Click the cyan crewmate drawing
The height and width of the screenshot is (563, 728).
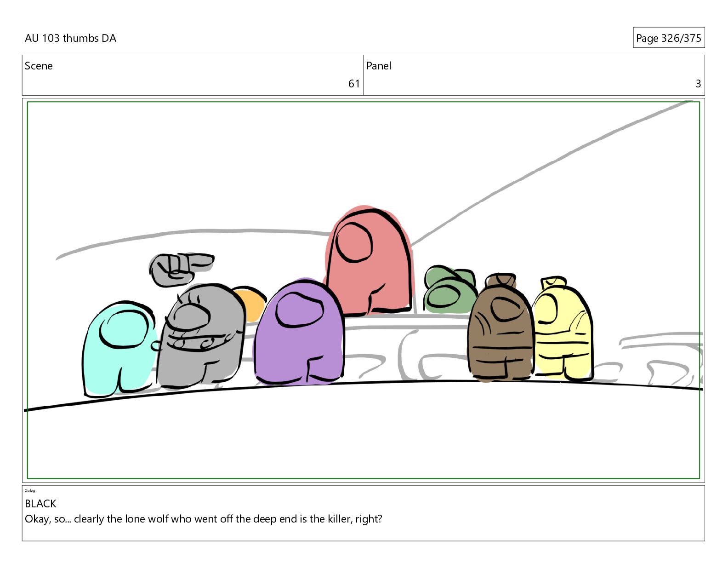pyautogui.click(x=120, y=349)
